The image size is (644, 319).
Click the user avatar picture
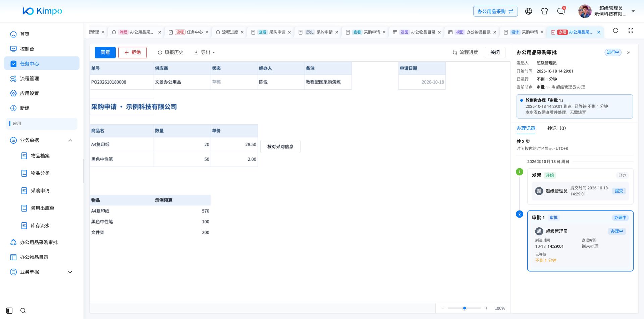pos(585,11)
